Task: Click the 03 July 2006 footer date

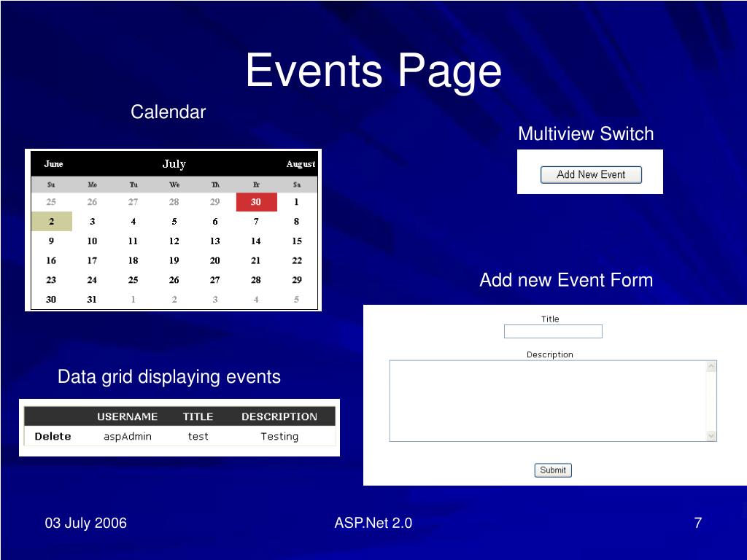Action: coord(86,523)
